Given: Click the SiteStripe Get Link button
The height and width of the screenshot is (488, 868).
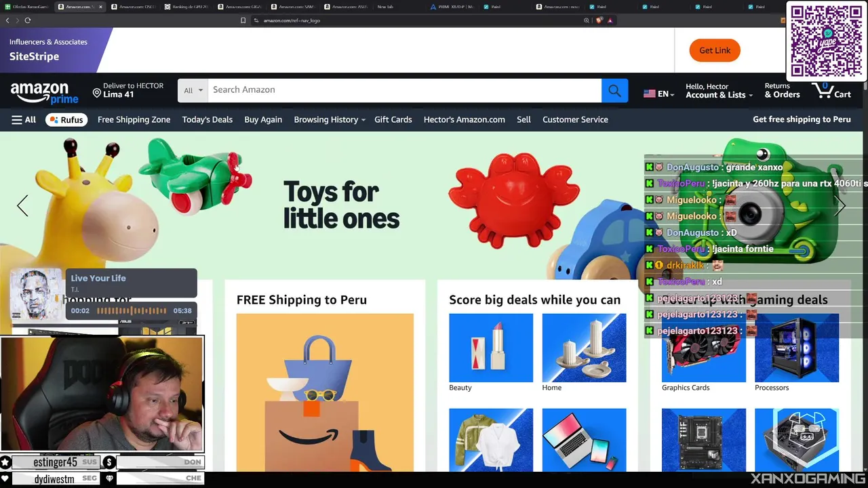Looking at the screenshot, I should pos(715,50).
